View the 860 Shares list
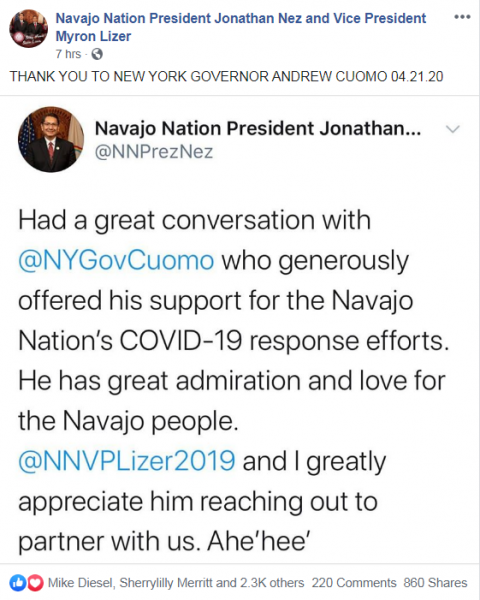This screenshot has width=480, height=600. (435, 583)
